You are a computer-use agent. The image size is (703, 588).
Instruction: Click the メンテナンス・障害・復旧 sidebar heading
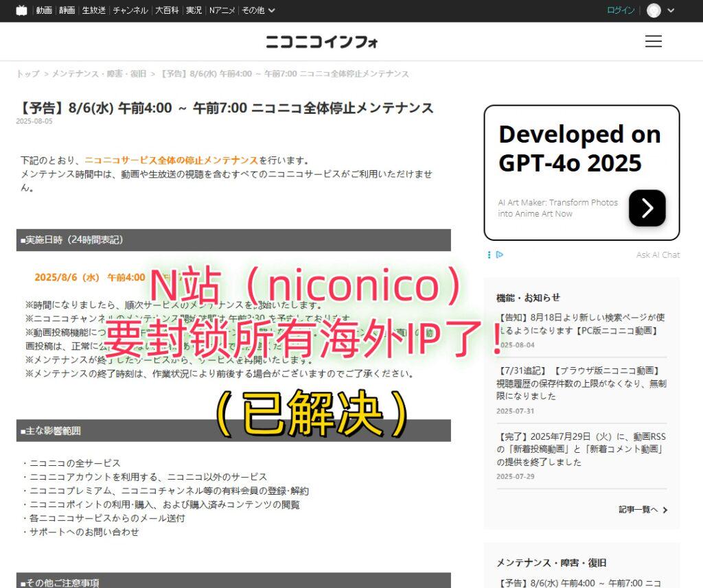pos(551,563)
